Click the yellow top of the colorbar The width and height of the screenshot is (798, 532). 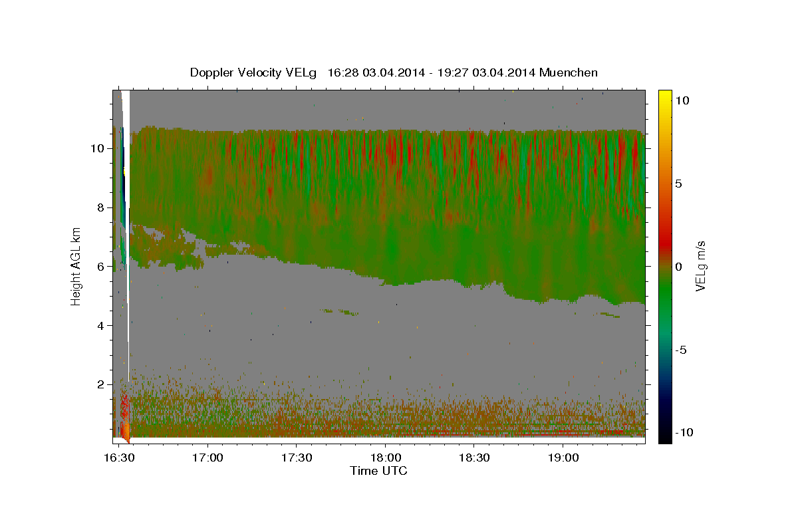point(664,96)
